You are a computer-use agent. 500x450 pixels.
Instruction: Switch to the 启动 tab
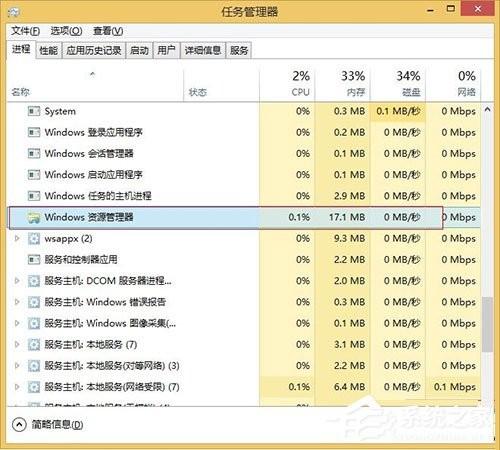139,51
